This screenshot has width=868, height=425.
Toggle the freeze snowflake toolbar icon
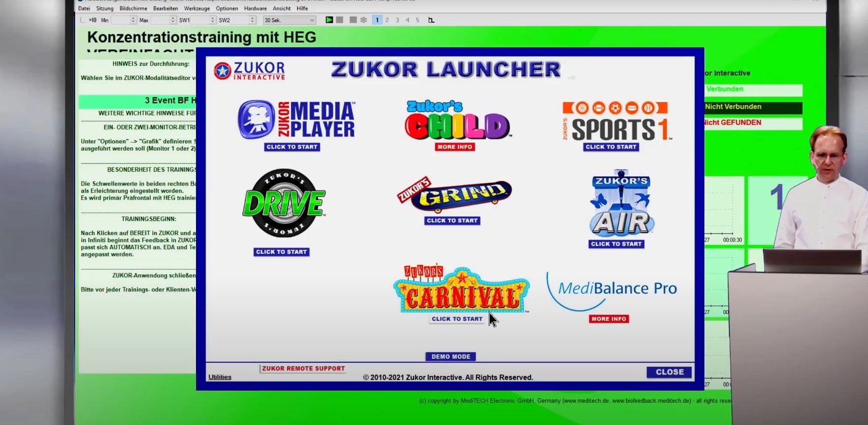[x=364, y=20]
